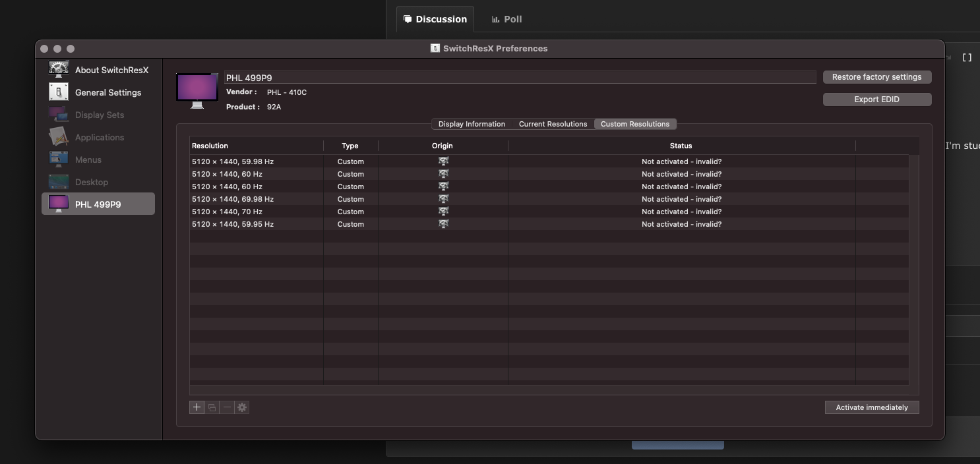Open About SwitchResX in sidebar
Viewport: 980px width, 464px height.
[x=99, y=70]
